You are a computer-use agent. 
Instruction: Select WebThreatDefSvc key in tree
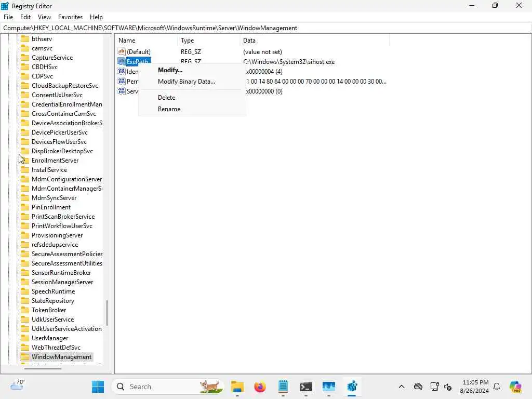click(56, 348)
